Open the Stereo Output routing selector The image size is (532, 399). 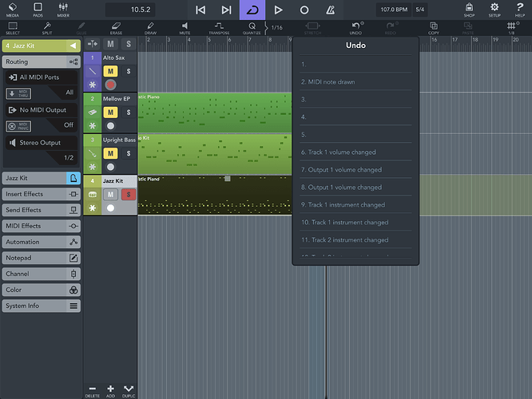pos(41,143)
